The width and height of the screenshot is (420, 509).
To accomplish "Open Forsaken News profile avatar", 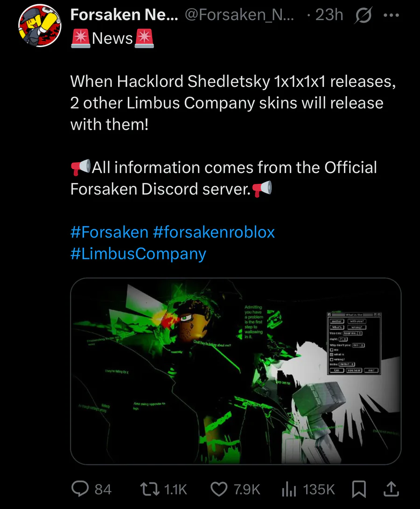I will point(40,26).
